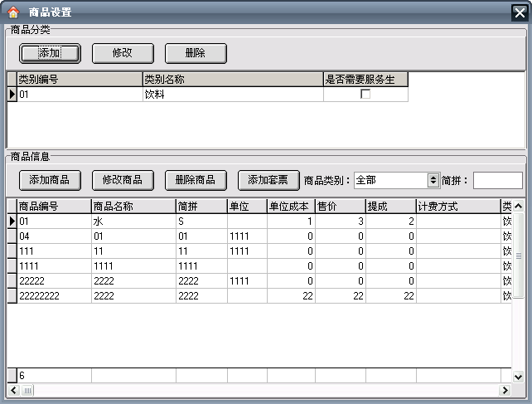This screenshot has width=532, height=404.
Task: Toggle 是否需要服务生 checkbox for 饮料
Action: click(x=365, y=94)
